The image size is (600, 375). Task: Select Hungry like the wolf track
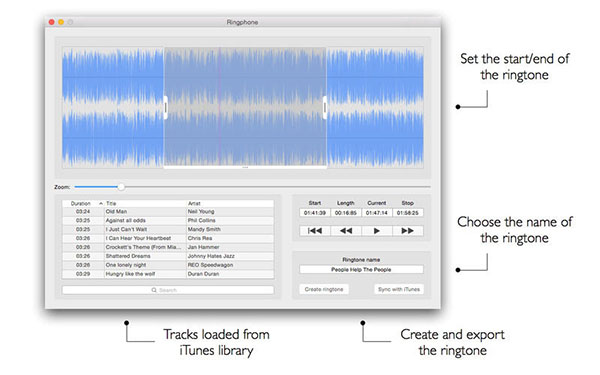tap(168, 274)
